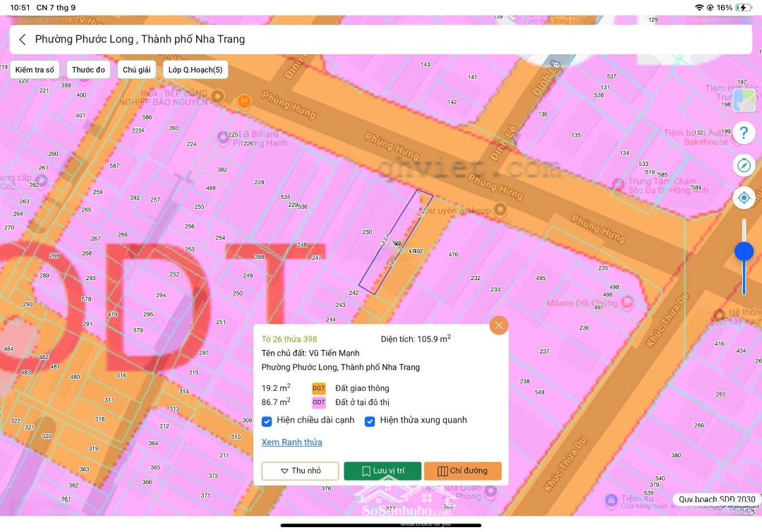Tap the question mark help icon

tap(744, 133)
